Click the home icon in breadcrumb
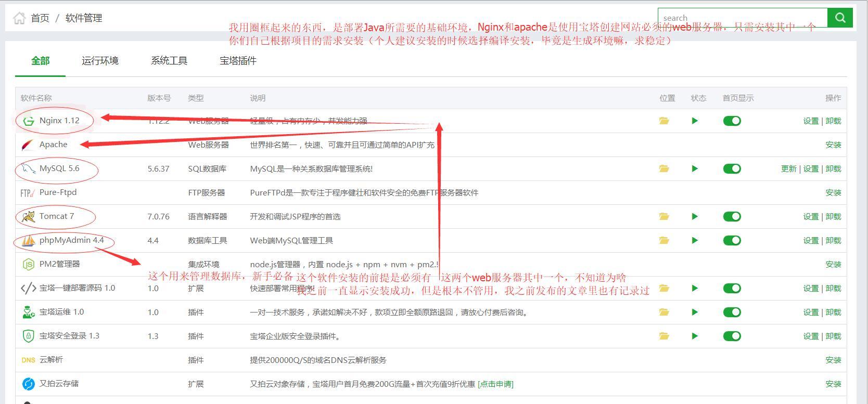Viewport: 868px width, 404px height. [x=19, y=18]
